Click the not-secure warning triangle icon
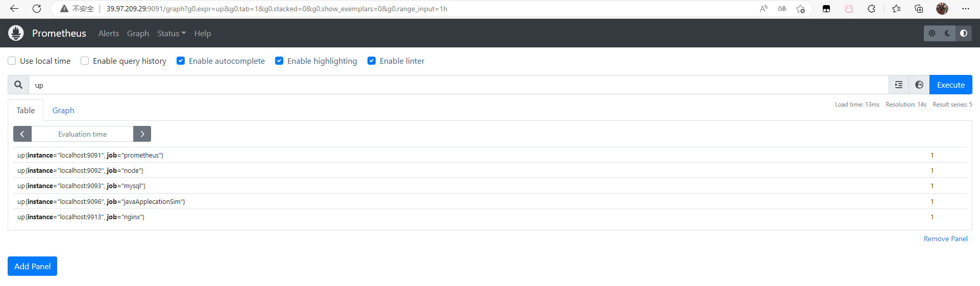This screenshot has width=980, height=286. (x=64, y=9)
